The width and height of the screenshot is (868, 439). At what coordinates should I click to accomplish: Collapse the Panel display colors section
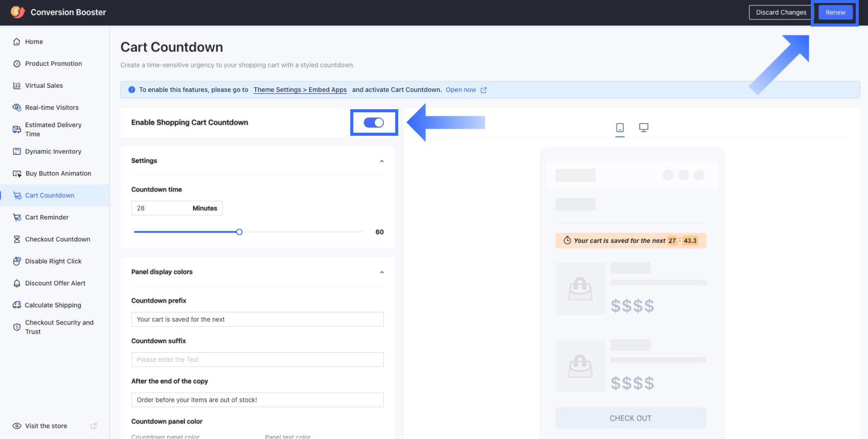click(x=381, y=273)
